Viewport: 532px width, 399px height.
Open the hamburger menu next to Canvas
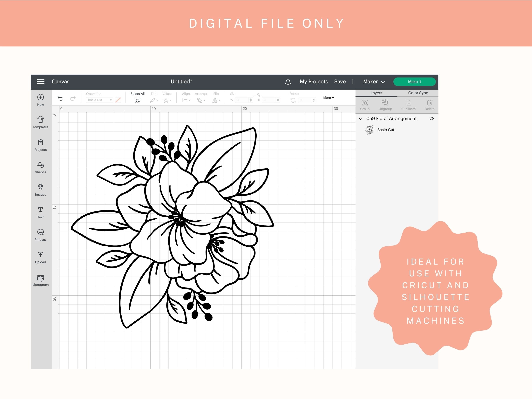click(40, 82)
